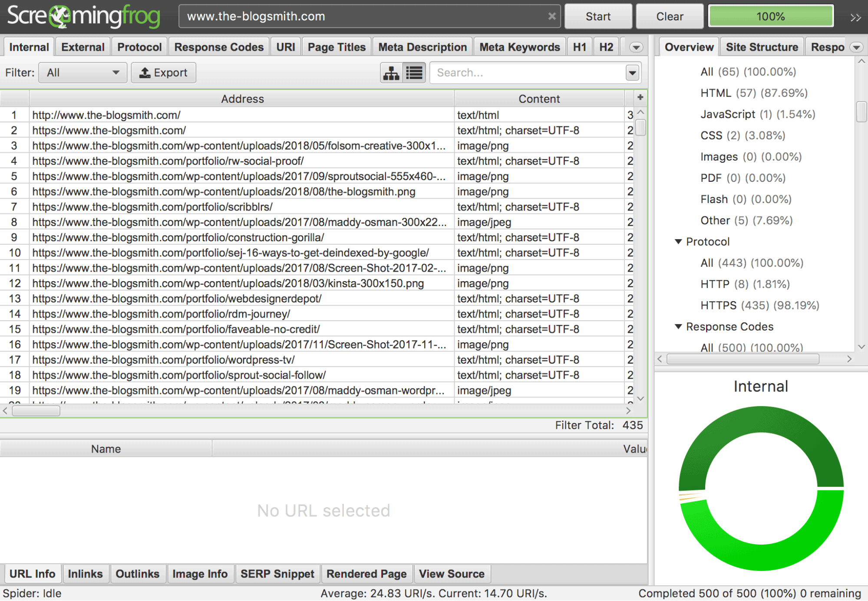Open the Outlinks tab
The height and width of the screenshot is (601, 868).
click(x=137, y=574)
